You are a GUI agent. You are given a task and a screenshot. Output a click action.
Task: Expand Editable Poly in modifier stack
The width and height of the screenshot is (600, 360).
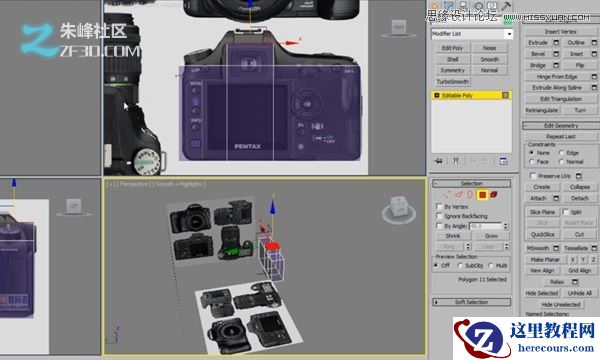[x=437, y=95]
